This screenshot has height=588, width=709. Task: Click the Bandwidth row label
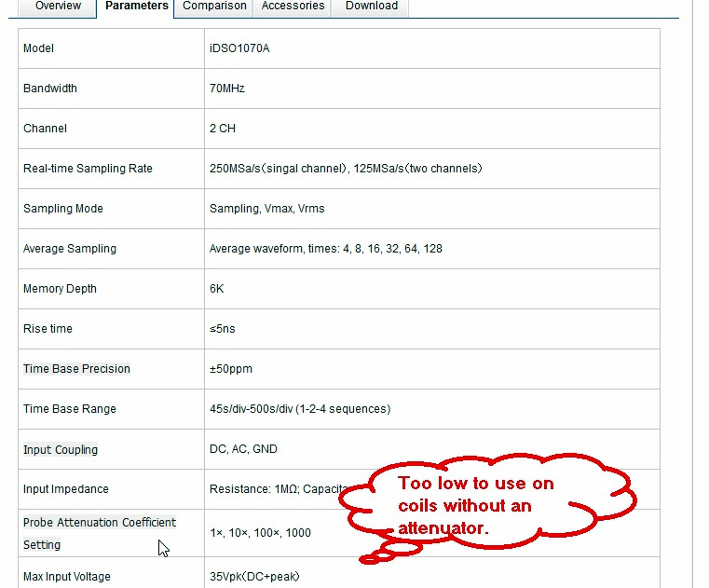click(x=50, y=89)
